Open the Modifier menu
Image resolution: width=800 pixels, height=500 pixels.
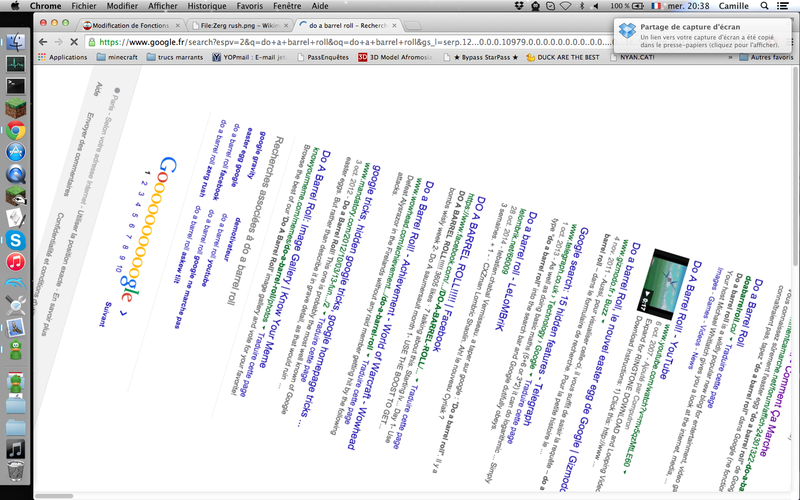point(122,6)
